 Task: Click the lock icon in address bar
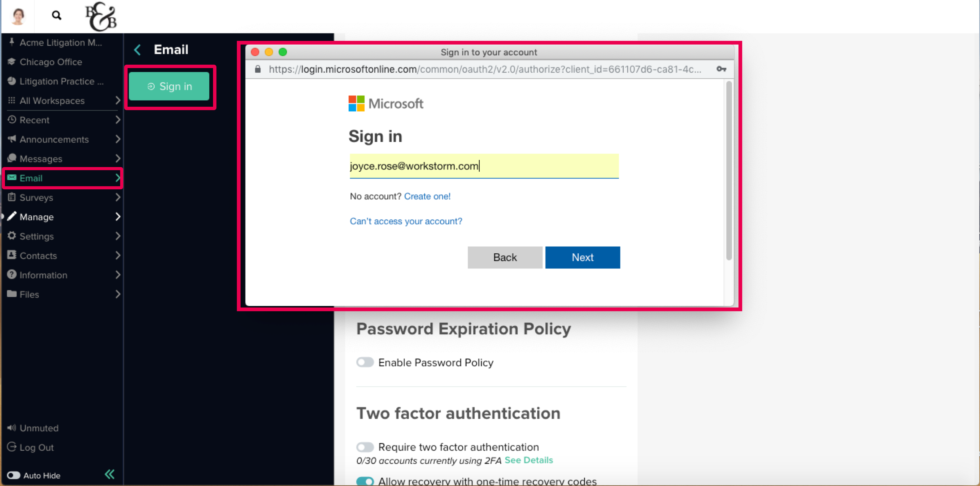[x=258, y=69]
